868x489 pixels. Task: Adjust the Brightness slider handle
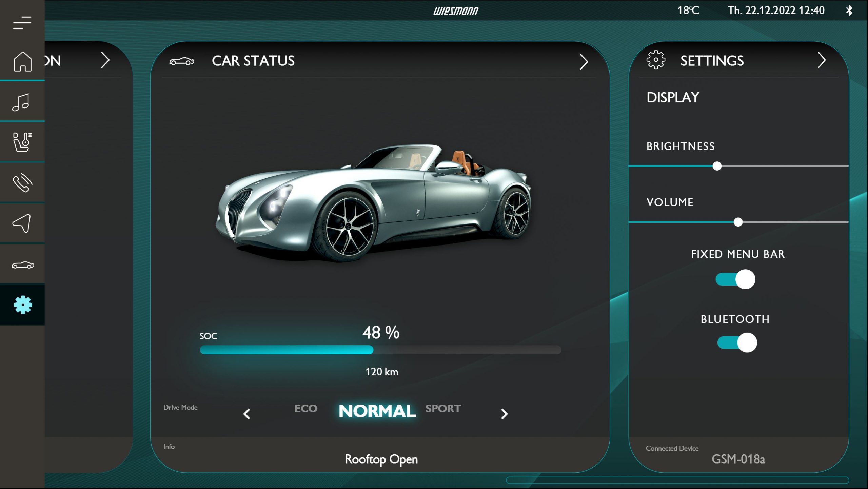click(x=716, y=166)
